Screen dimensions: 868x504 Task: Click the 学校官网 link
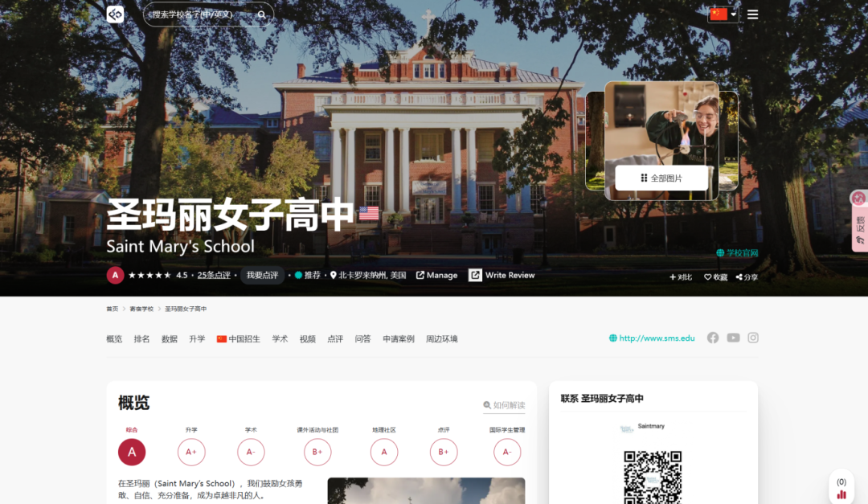pyautogui.click(x=737, y=252)
